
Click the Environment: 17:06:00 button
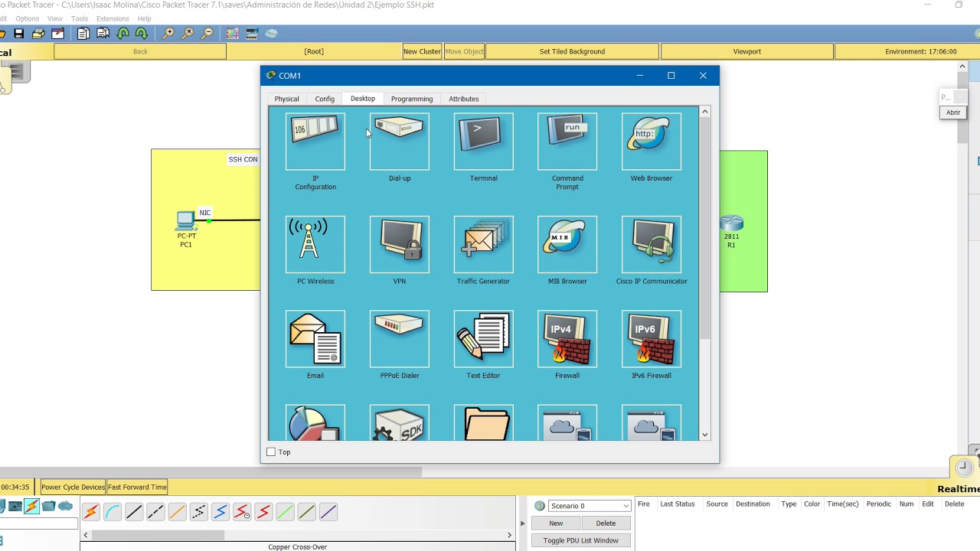[920, 51]
